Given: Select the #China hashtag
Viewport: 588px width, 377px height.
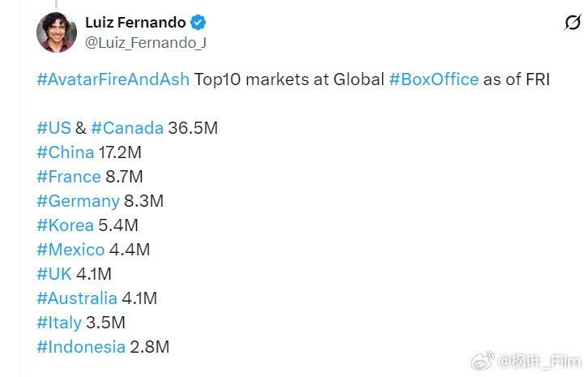Looking at the screenshot, I should pyautogui.click(x=65, y=152).
